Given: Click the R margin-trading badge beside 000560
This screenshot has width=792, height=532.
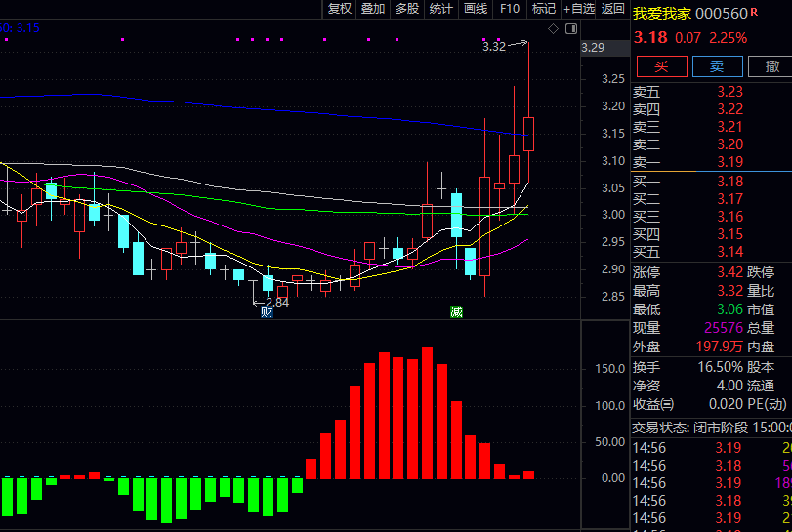Looking at the screenshot, I should pos(754,12).
